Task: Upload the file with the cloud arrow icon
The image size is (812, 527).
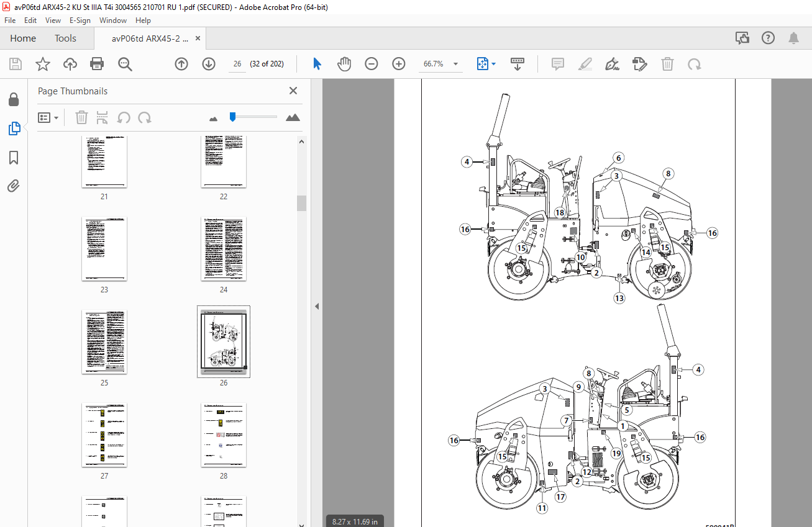Action: pos(70,64)
